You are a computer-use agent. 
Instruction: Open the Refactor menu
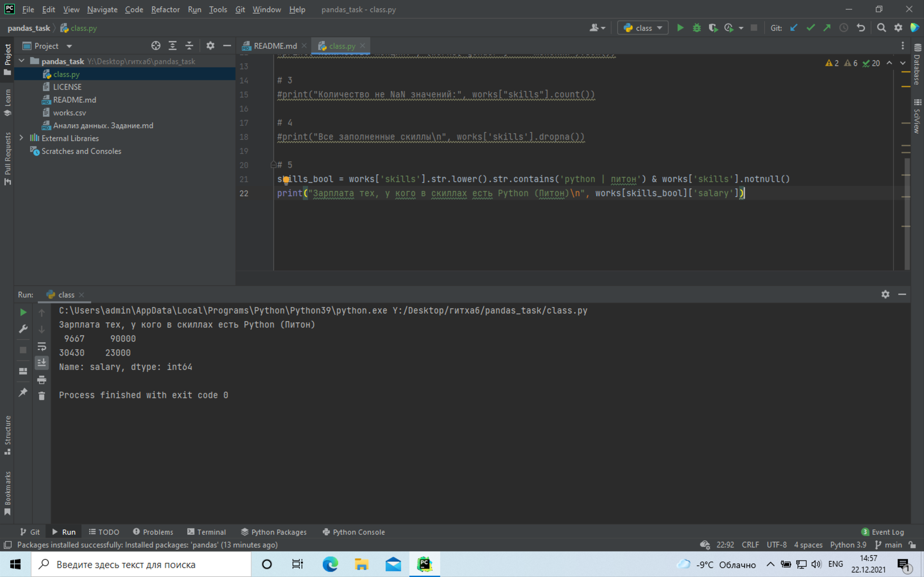click(165, 9)
